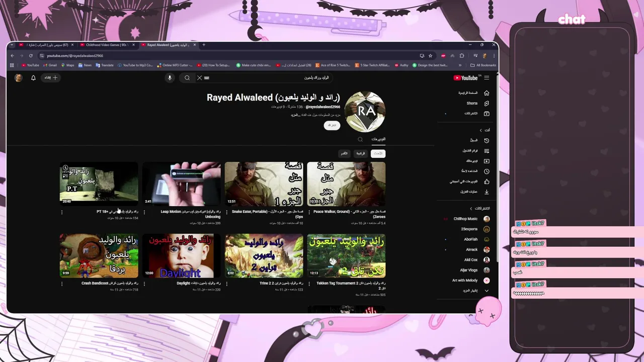Image resolution: width=644 pixels, height=362 pixels.
Task: Click channel profile RA avatar
Action: click(366, 112)
